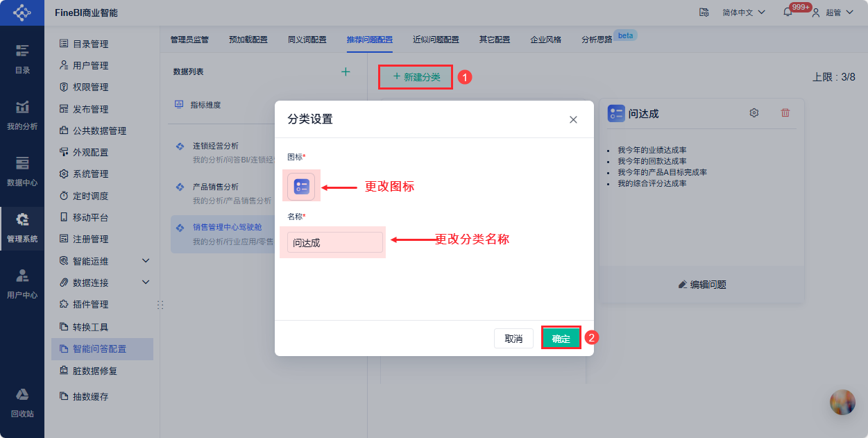Confirm with the 确定 button
Image resolution: width=868 pixels, height=438 pixels.
pyautogui.click(x=561, y=338)
